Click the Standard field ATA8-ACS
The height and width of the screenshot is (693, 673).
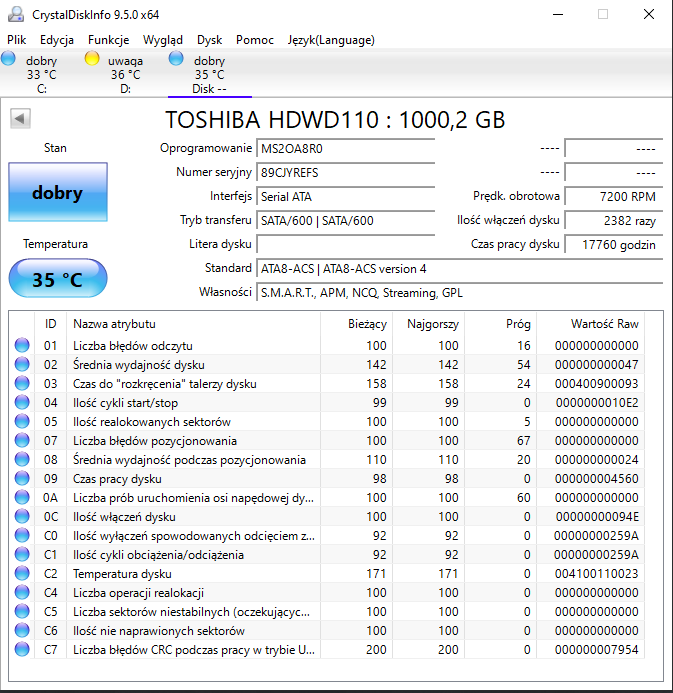460,268
